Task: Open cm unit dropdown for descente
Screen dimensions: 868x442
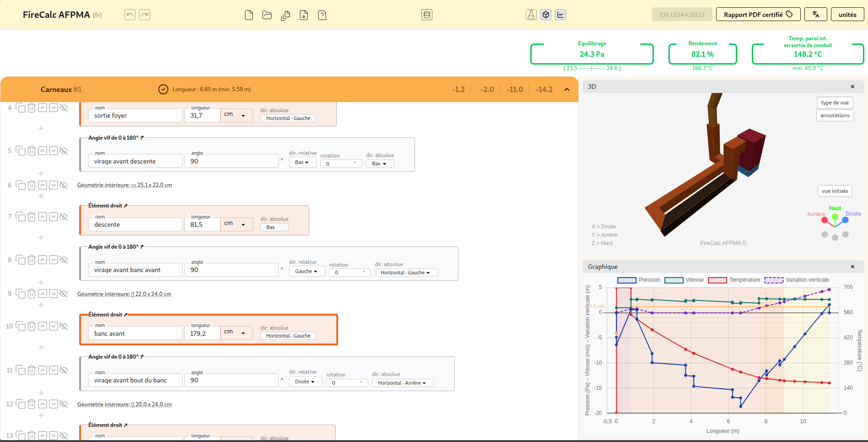Action: click(236, 224)
